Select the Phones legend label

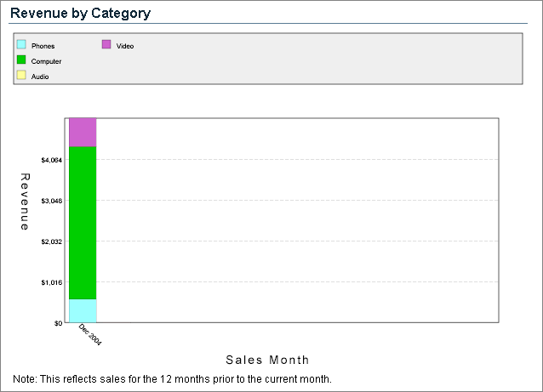point(43,46)
